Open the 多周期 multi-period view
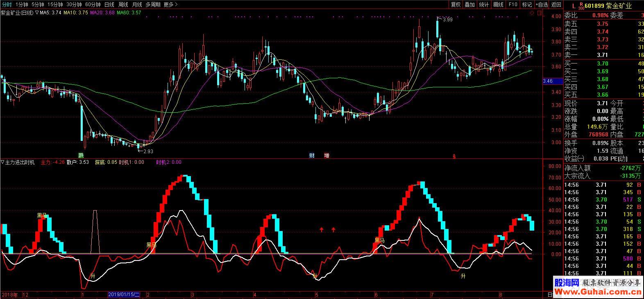 pyautogui.click(x=153, y=5)
